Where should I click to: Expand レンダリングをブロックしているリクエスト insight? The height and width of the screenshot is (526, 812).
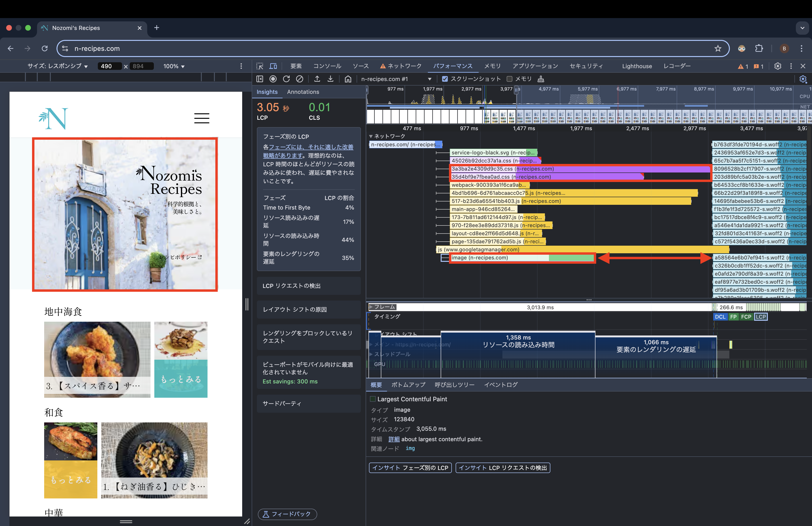(x=308, y=337)
